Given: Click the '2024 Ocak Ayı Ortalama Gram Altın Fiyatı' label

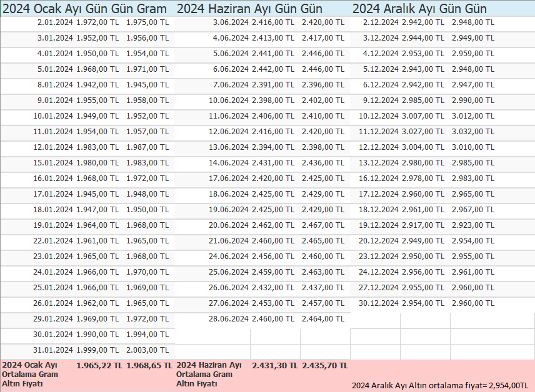Looking at the screenshot, I should [30, 375].
